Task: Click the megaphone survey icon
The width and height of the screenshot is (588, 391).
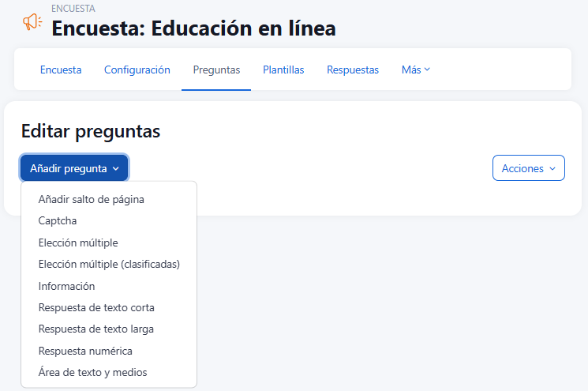Action: pyautogui.click(x=32, y=22)
